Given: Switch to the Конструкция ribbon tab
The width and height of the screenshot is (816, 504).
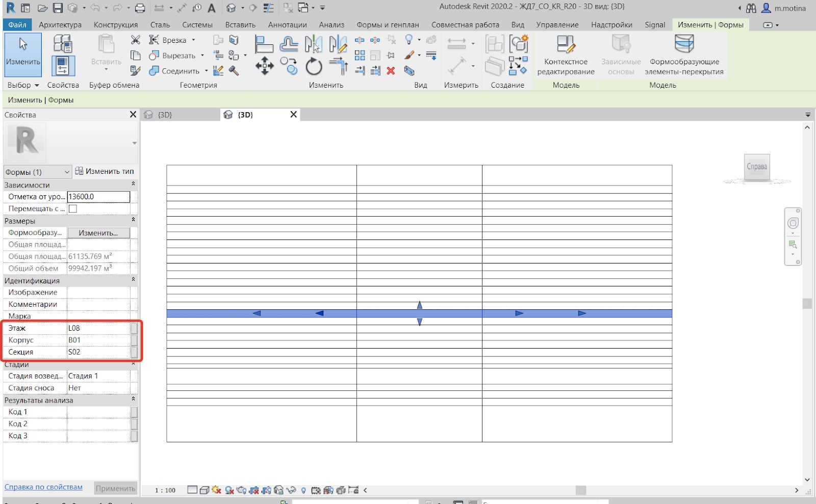Looking at the screenshot, I should [x=116, y=24].
